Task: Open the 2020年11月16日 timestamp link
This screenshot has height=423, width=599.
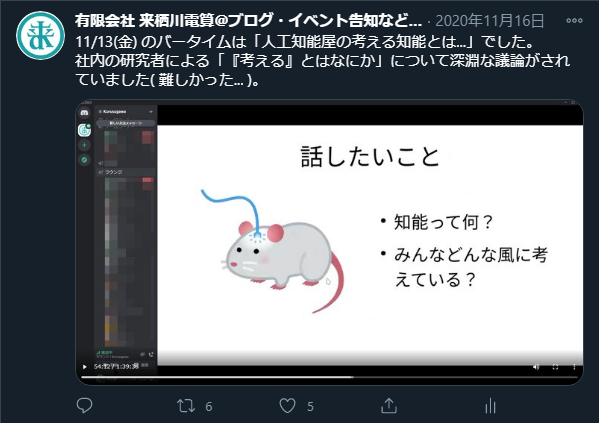Action: click(490, 21)
